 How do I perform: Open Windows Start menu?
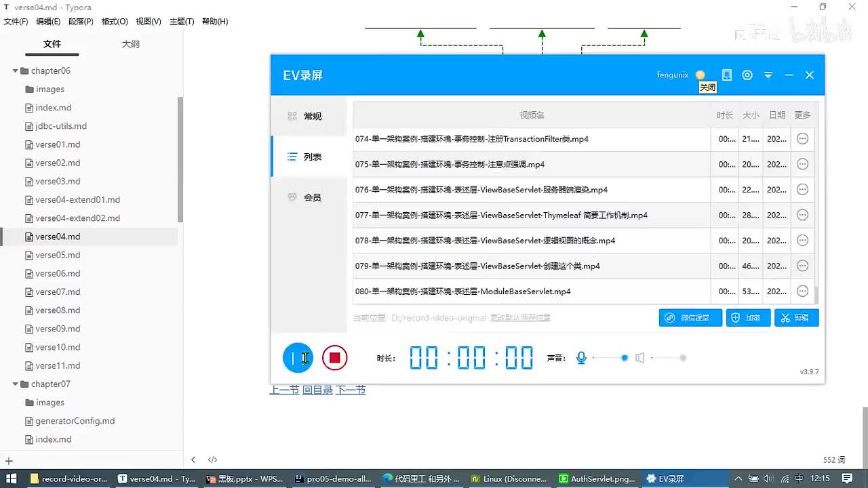(x=11, y=479)
